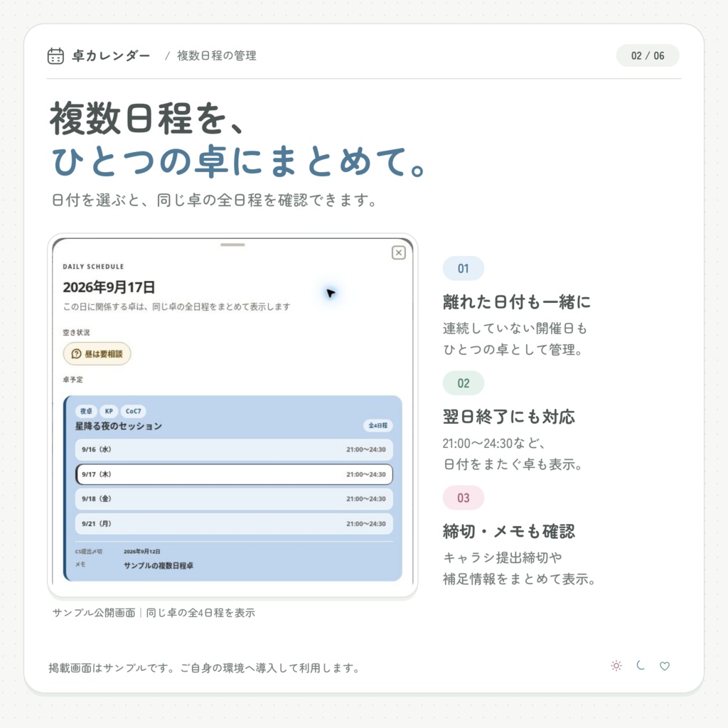Click the 01 step badge
This screenshot has width=728, height=728.
click(x=464, y=268)
